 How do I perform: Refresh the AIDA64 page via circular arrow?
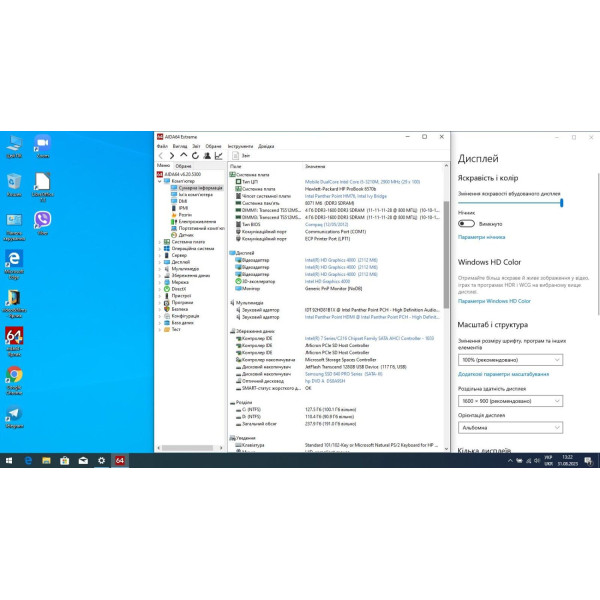point(195,155)
